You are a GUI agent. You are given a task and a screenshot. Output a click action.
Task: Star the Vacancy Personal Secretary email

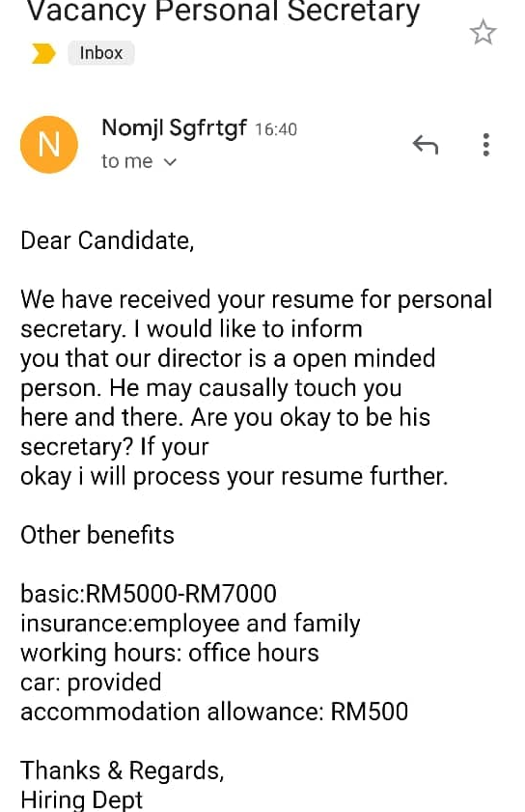pos(483,32)
